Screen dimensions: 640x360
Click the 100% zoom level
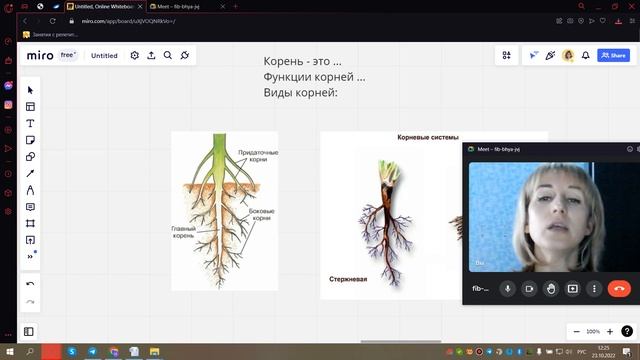point(593,331)
